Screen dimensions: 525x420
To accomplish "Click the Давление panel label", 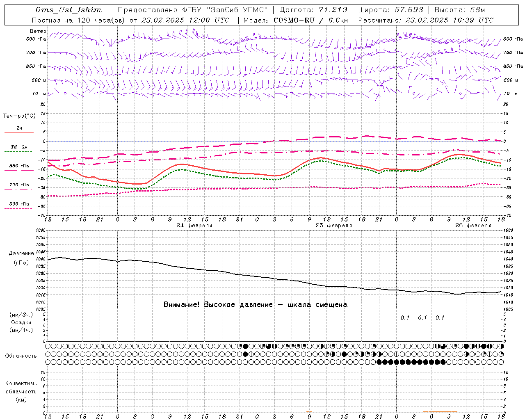I will click(x=21, y=253).
